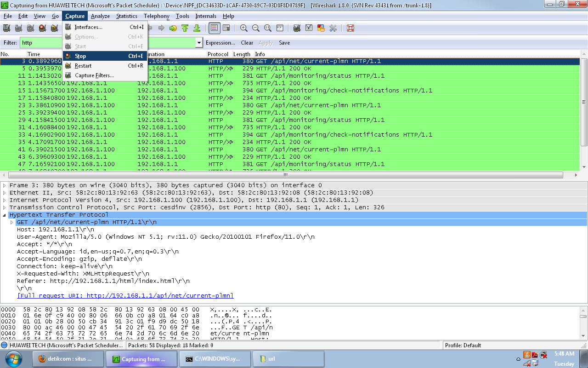Click the go forward arrow in toolbar
Screen dimensions: 588x368
pyautogui.click(x=161, y=28)
